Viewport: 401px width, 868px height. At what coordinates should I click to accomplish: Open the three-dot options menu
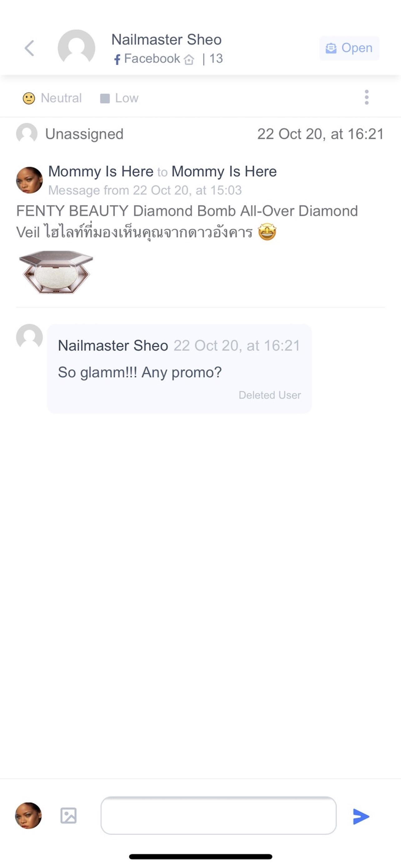click(367, 97)
